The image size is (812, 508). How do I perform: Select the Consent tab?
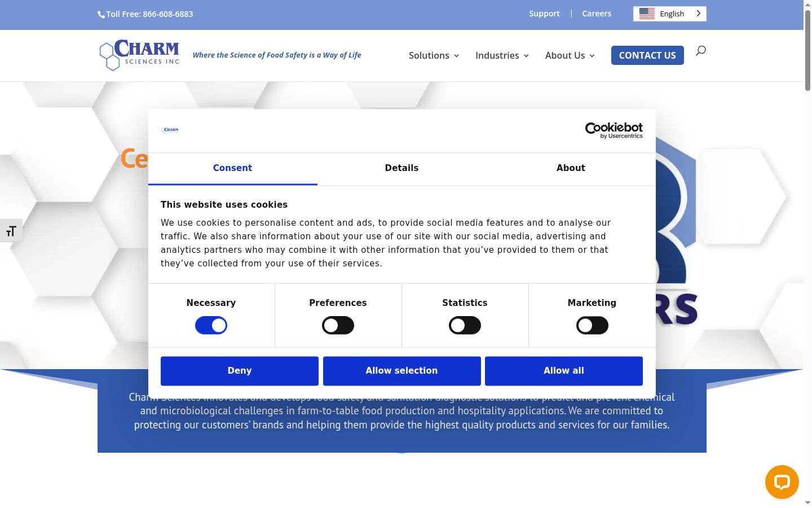pyautogui.click(x=232, y=168)
